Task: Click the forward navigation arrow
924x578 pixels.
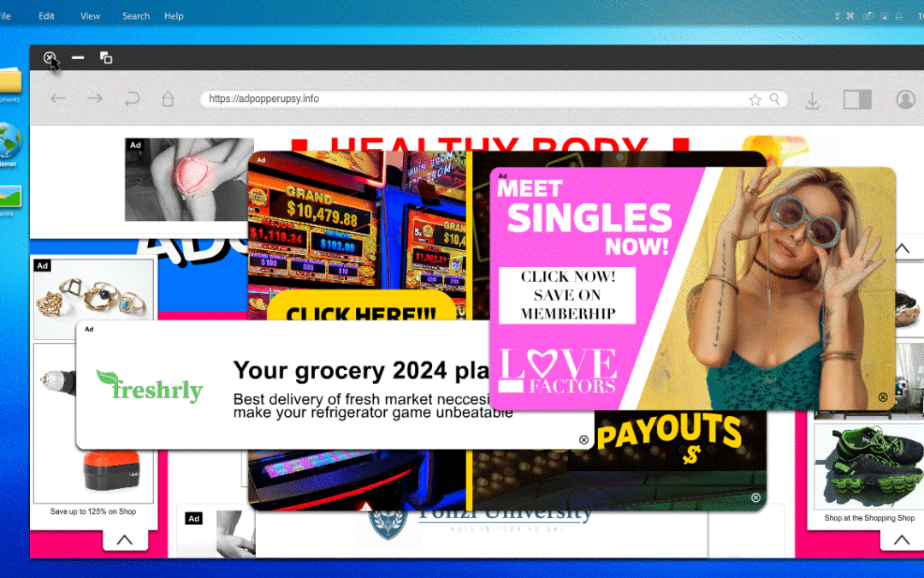Action: click(94, 99)
